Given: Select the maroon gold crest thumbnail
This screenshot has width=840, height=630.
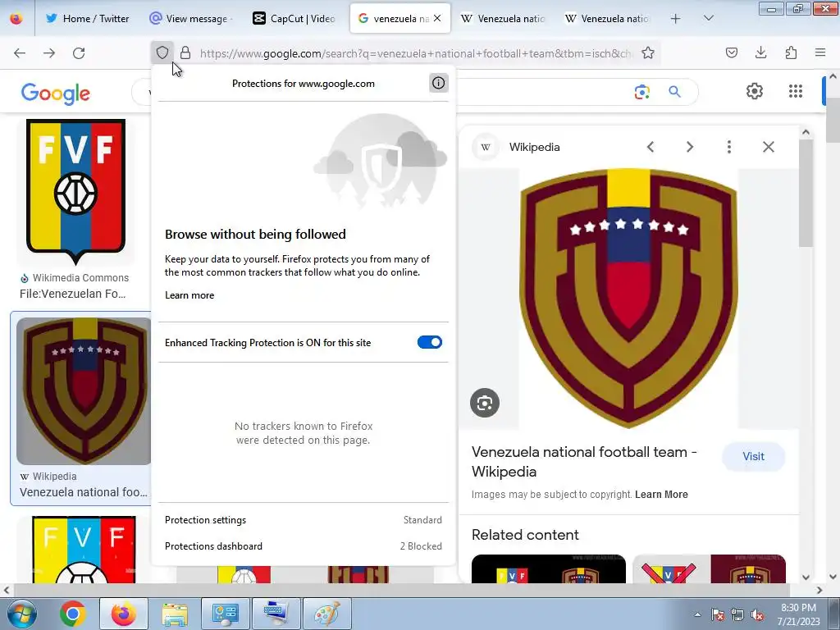Looking at the screenshot, I should pos(84,391).
